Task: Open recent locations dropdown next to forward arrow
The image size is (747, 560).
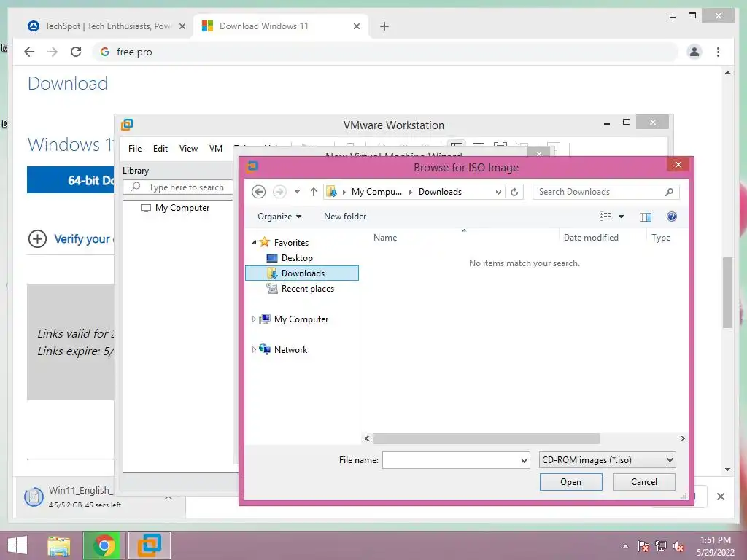Action: [297, 192]
